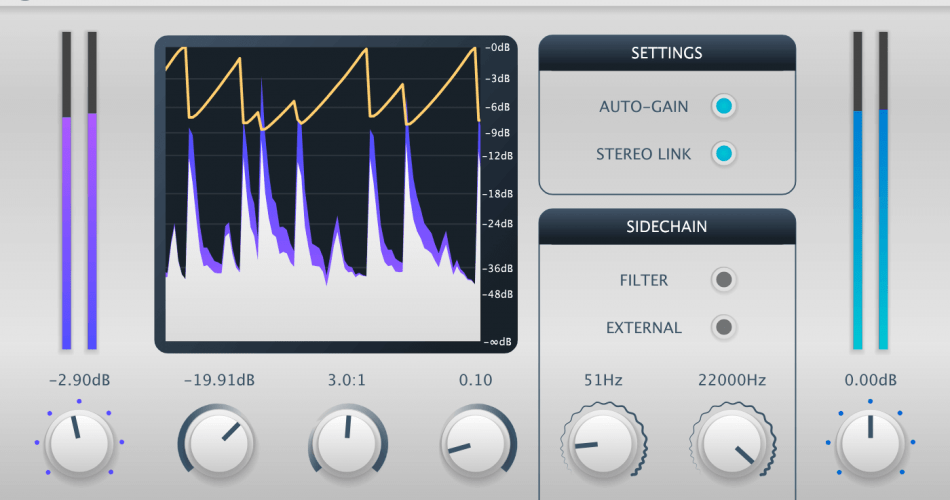This screenshot has height=500, width=950.
Task: Click the purple left input level meter
Action: tap(67, 191)
